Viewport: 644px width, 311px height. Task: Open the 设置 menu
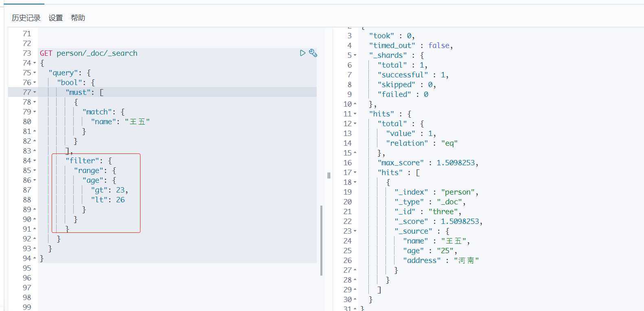coord(56,18)
